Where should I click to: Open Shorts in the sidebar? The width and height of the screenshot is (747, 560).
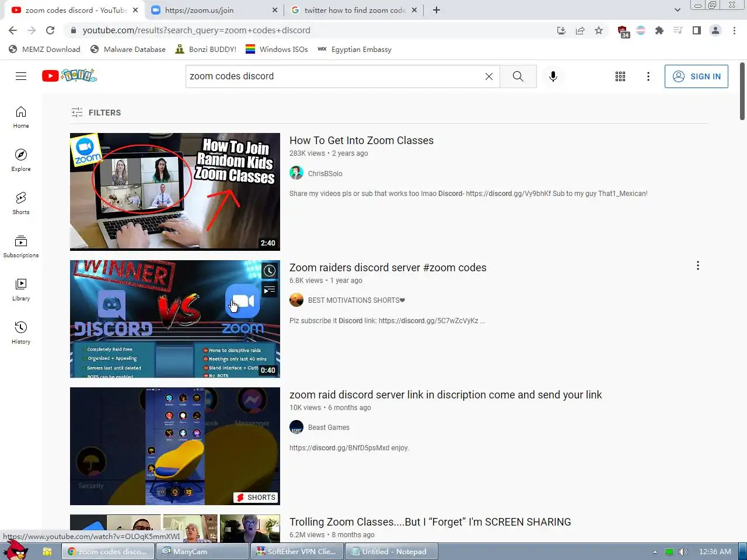(21, 204)
